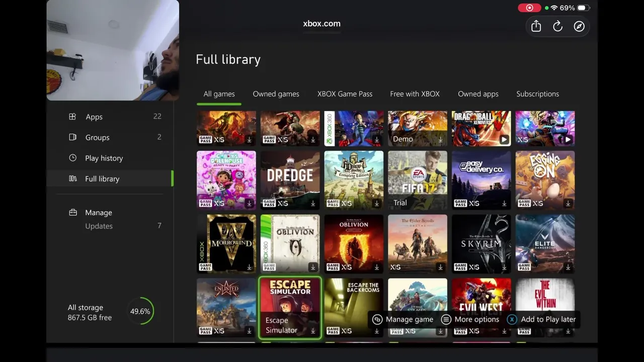
Task: Switch to the XBOX Game Pass tab
Action: coord(345,94)
